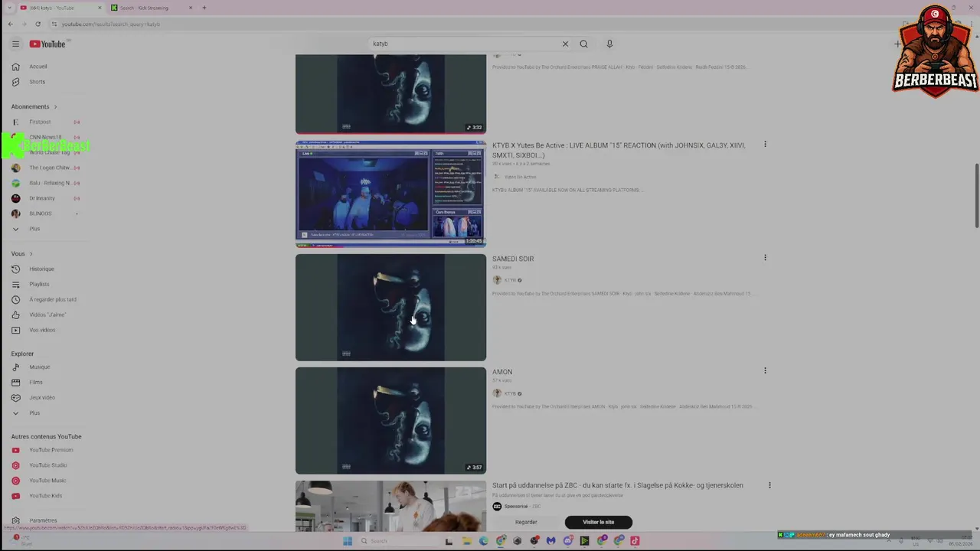
Task: Open KTYB channel under SAMEDI SOIR
Action: [510, 280]
